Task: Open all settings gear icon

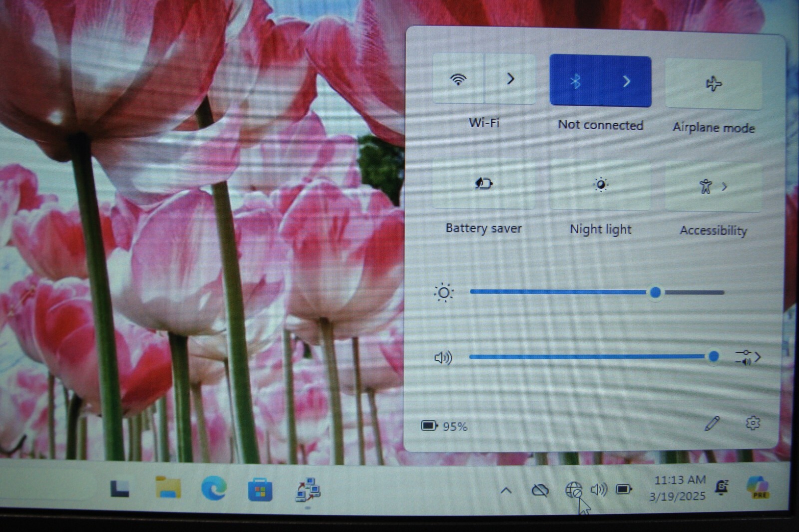Action: [x=753, y=423]
